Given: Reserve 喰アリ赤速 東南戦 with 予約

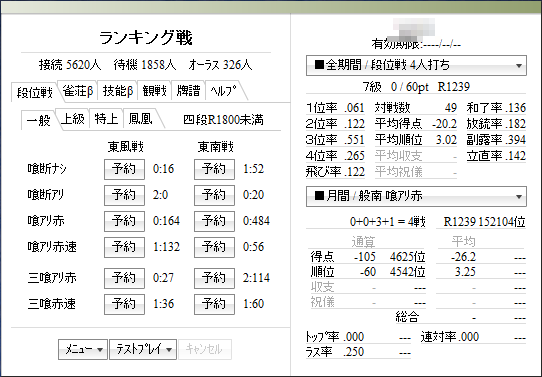Looking at the screenshot, I should pos(214,247).
